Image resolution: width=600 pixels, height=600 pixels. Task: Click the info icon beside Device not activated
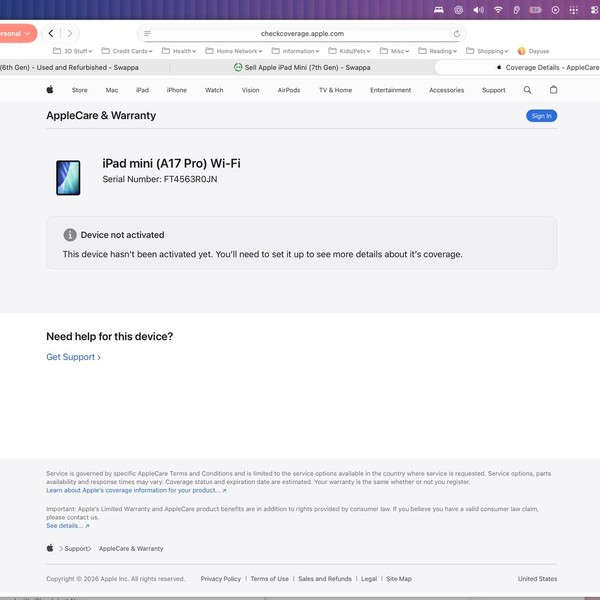(x=70, y=235)
